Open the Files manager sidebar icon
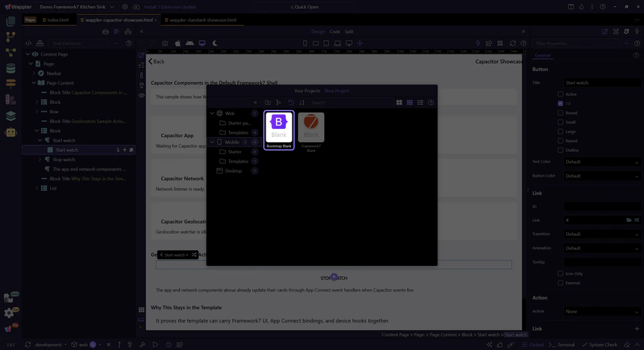 point(11,21)
